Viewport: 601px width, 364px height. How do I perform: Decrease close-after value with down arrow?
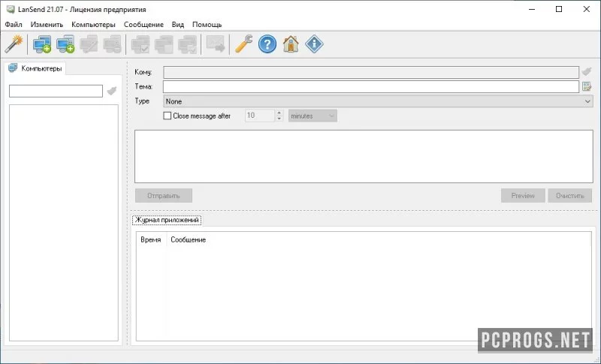point(279,119)
